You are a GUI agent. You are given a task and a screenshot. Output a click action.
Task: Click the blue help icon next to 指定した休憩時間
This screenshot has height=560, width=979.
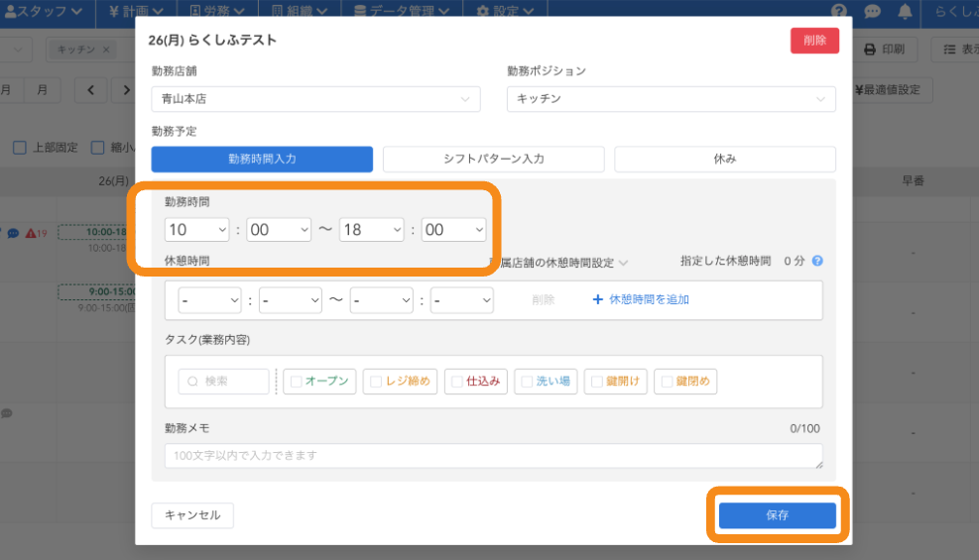(x=817, y=261)
